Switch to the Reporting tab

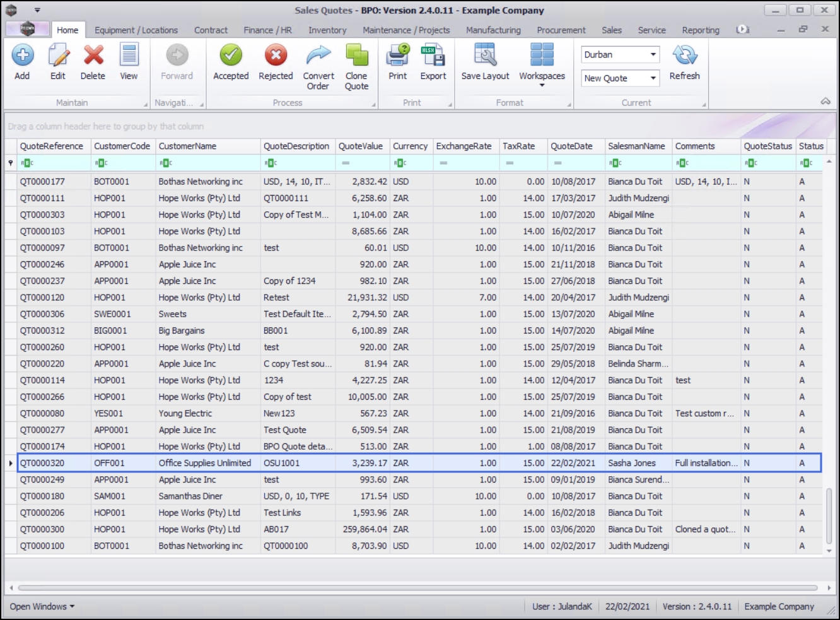[x=701, y=30]
